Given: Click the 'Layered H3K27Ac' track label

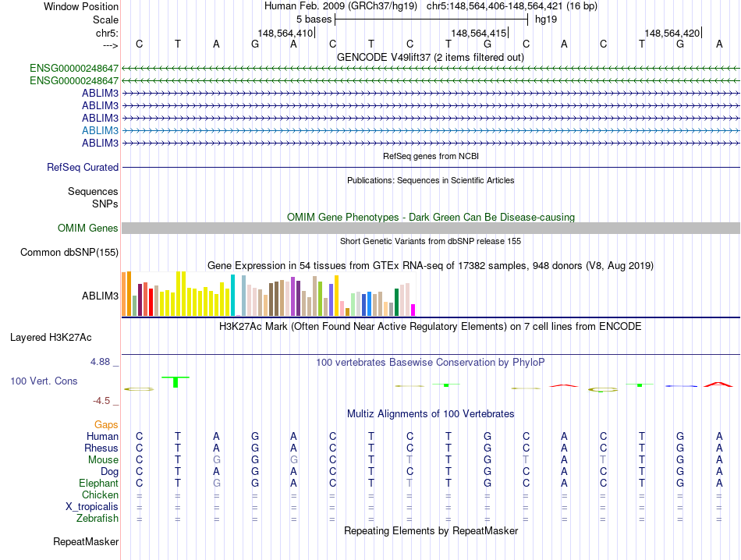Looking at the screenshot, I should [x=51, y=338].
